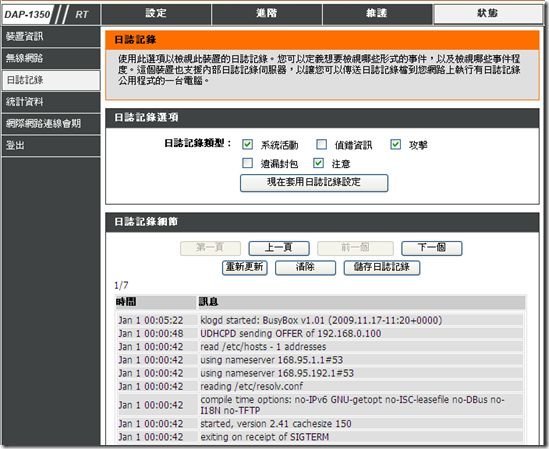The width and height of the screenshot is (549, 449).
Task: Click the Jan 1 00:05:22 timestamp
Action: [x=151, y=320]
